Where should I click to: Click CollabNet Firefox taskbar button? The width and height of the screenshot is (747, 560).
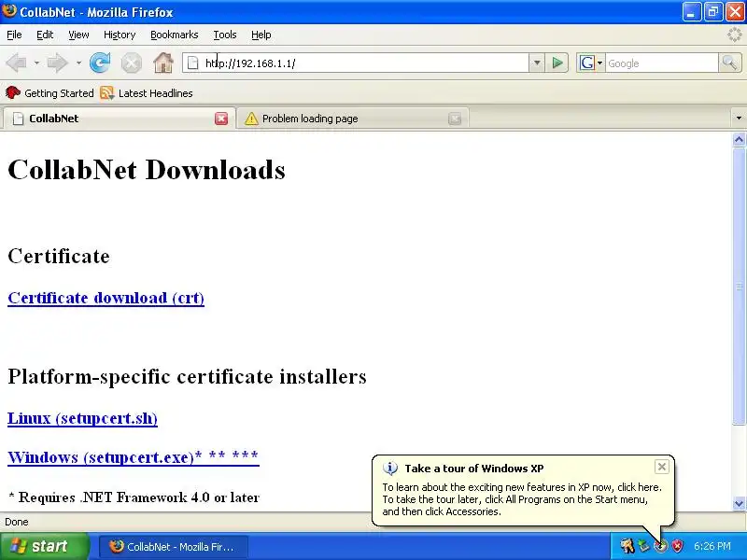coord(174,546)
